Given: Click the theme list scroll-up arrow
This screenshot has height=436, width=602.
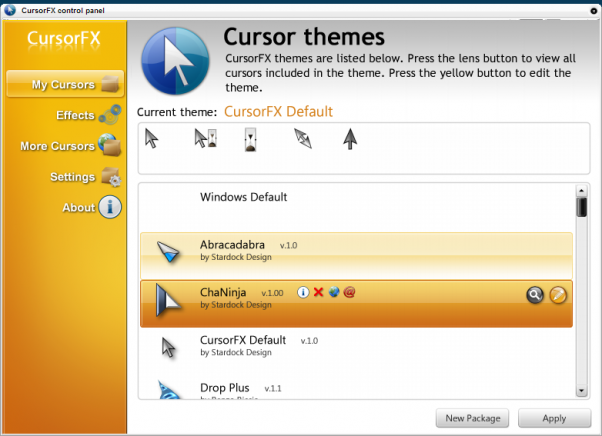Looking at the screenshot, I should point(581,191).
